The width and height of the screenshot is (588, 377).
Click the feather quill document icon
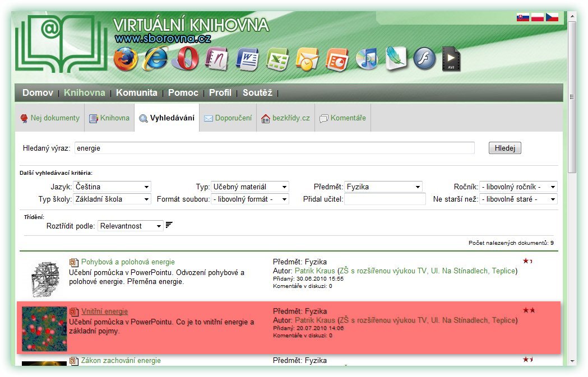click(396, 58)
